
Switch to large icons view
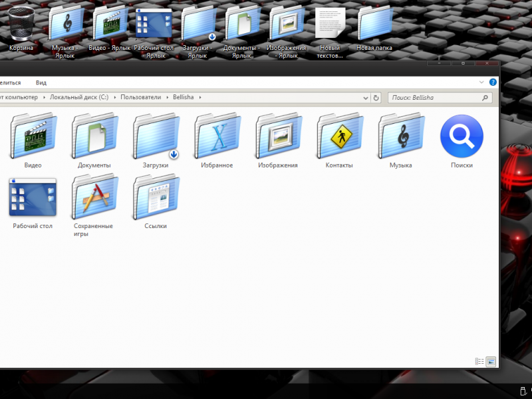[491, 362]
